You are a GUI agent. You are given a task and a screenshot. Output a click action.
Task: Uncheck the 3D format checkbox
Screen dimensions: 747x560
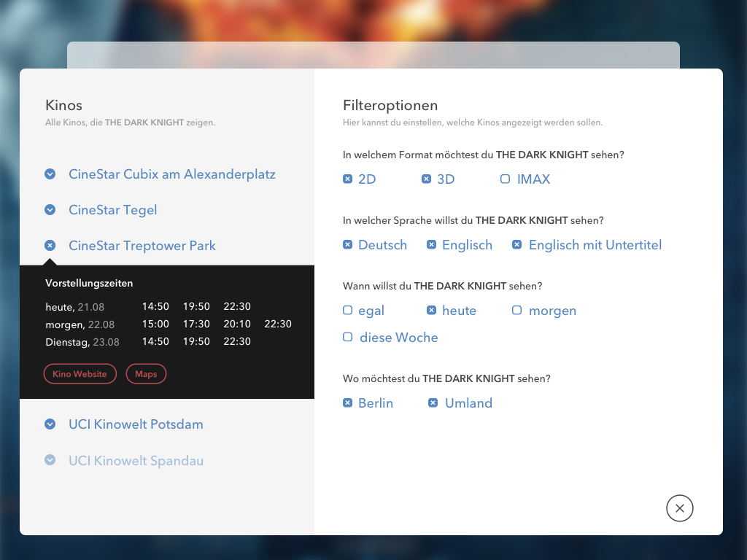click(x=426, y=179)
